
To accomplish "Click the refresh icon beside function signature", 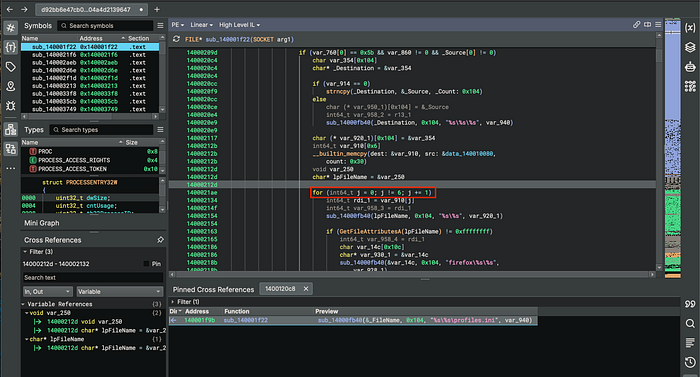I will tap(176, 39).
